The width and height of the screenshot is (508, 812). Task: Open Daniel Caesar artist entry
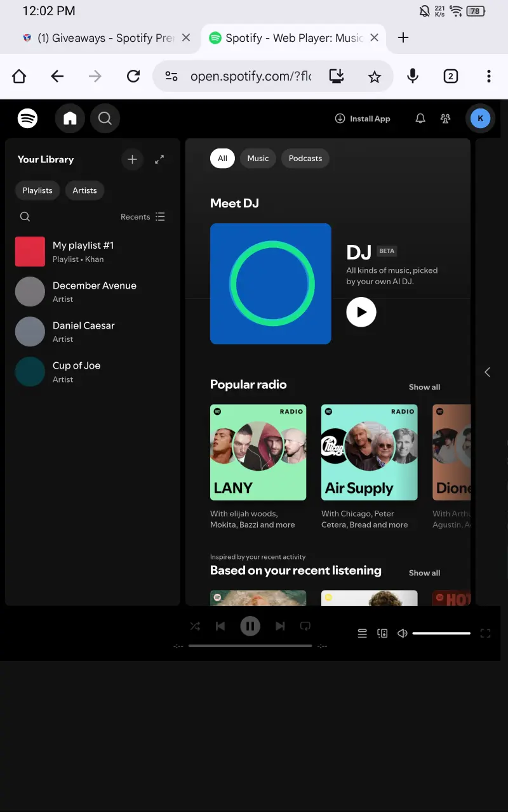(93, 332)
